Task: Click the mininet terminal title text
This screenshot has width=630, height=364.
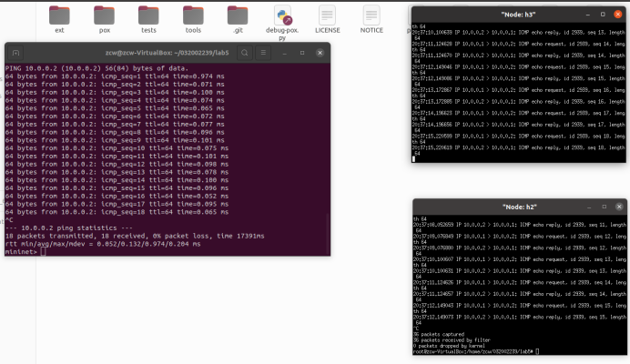Action: (167, 53)
